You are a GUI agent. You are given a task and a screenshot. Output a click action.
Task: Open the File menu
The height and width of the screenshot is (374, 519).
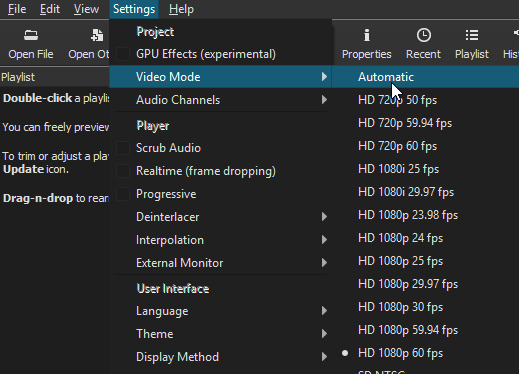17,9
